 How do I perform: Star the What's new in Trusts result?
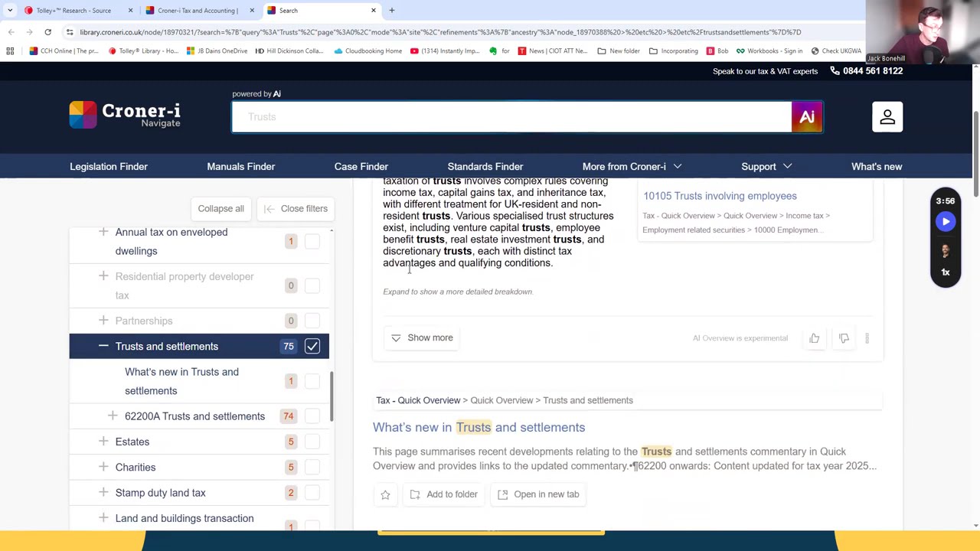pos(385,494)
